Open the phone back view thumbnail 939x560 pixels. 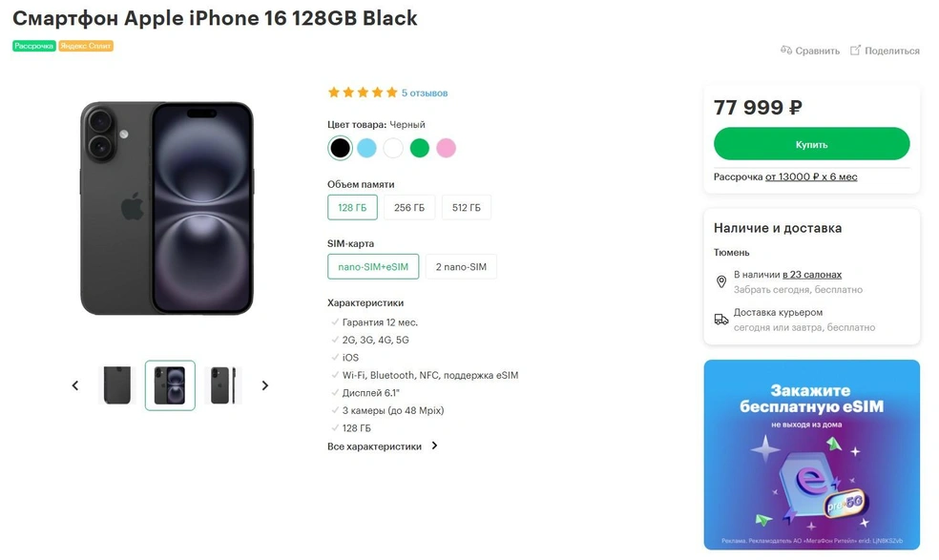coord(117,385)
